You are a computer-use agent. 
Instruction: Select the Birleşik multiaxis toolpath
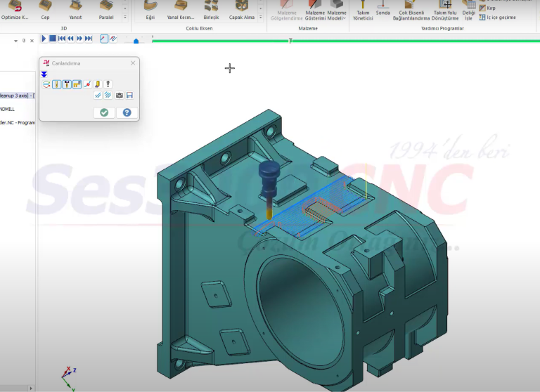click(x=211, y=11)
